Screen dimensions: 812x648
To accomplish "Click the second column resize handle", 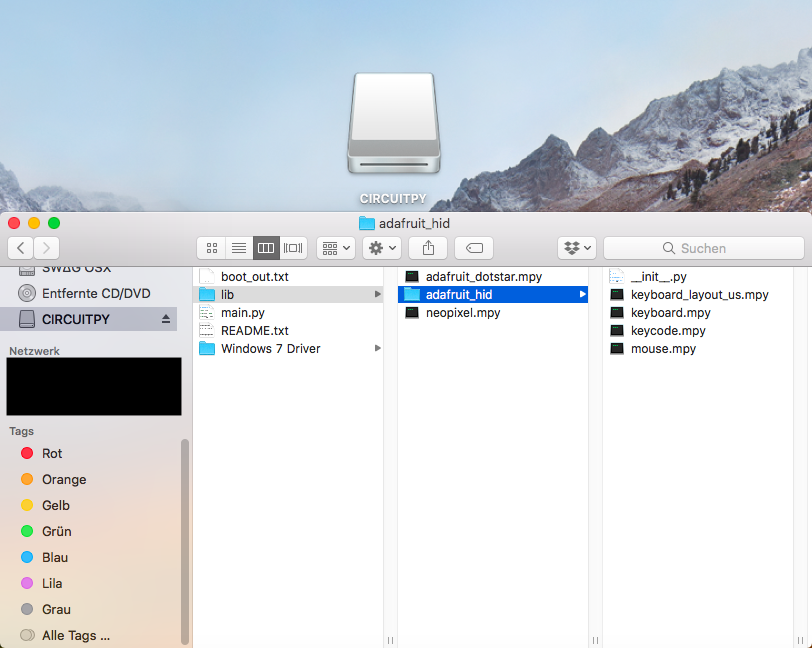I will coord(596,641).
